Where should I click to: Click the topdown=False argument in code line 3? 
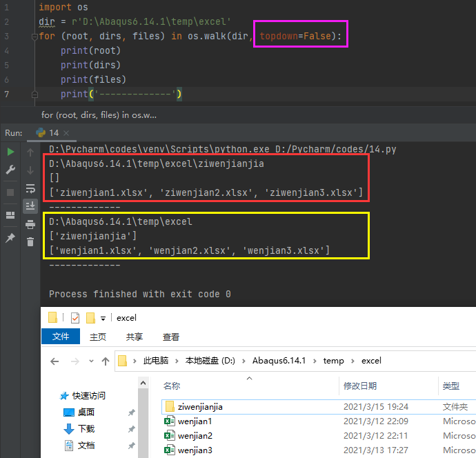295,36
